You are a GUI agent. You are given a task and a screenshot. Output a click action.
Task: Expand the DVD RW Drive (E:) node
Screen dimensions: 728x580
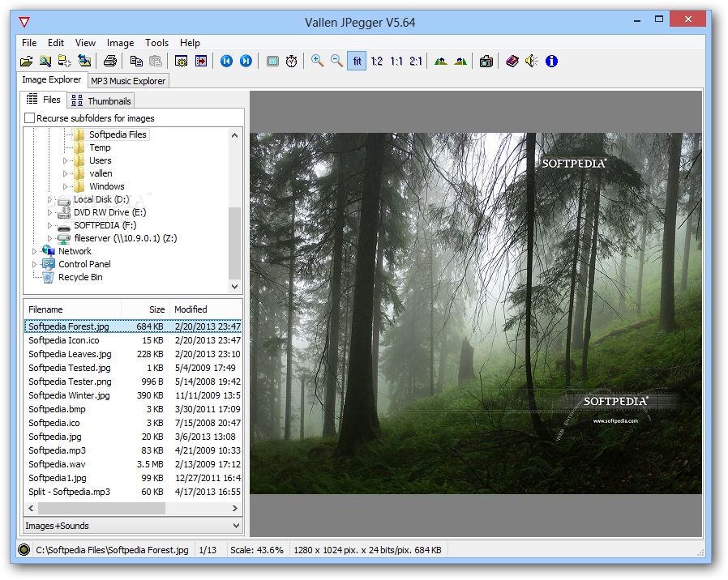tap(49, 212)
